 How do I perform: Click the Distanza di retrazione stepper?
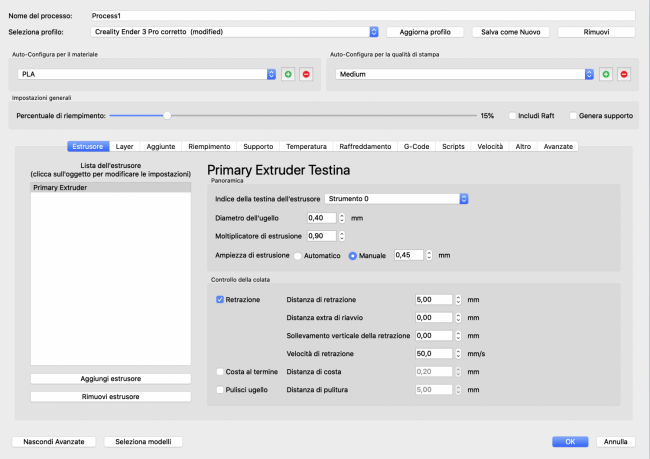pyautogui.click(x=458, y=299)
